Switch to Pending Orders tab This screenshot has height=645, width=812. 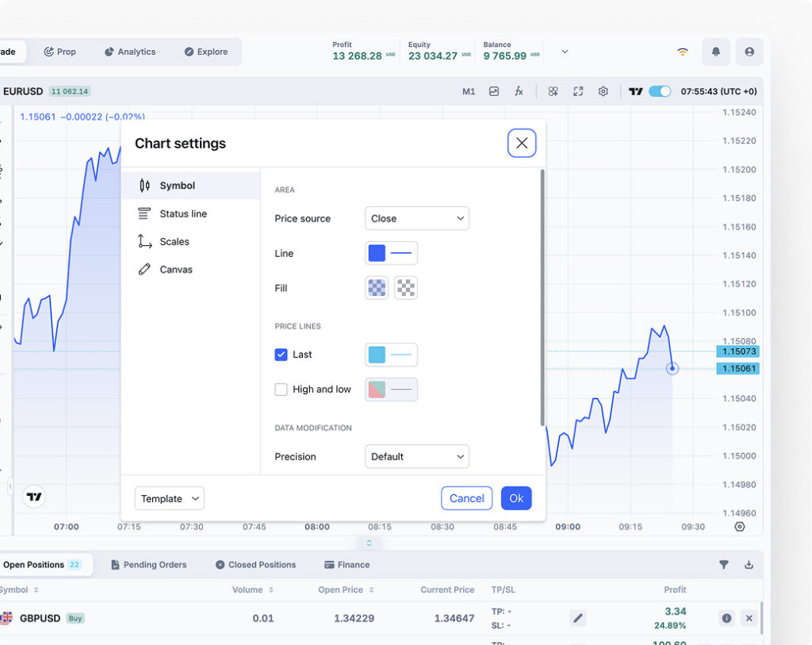148,565
